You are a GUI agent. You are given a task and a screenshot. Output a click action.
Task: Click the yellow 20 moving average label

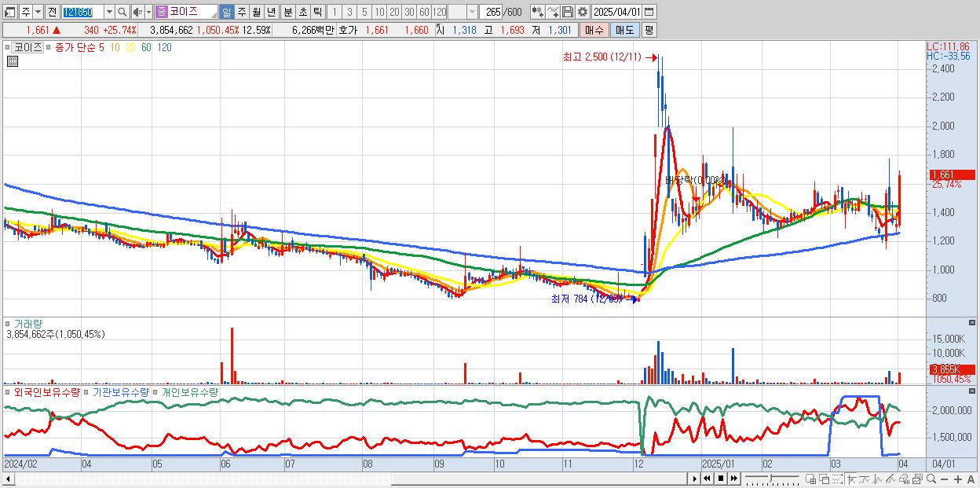point(130,47)
